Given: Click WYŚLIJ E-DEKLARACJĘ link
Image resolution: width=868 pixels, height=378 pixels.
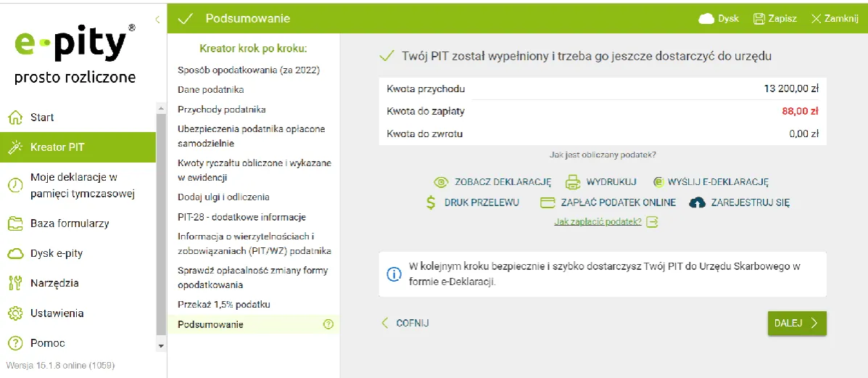Looking at the screenshot, I should point(718,182).
